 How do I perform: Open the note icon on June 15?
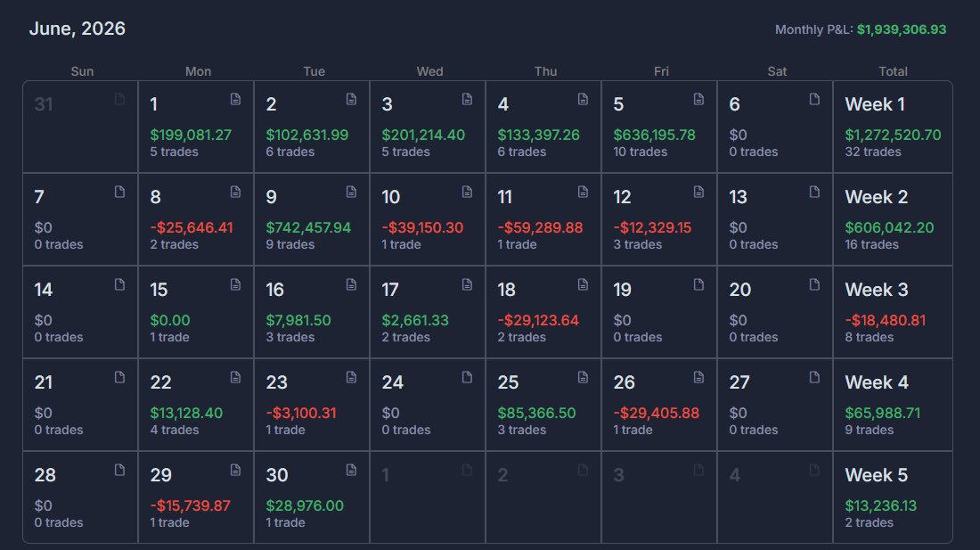click(235, 284)
